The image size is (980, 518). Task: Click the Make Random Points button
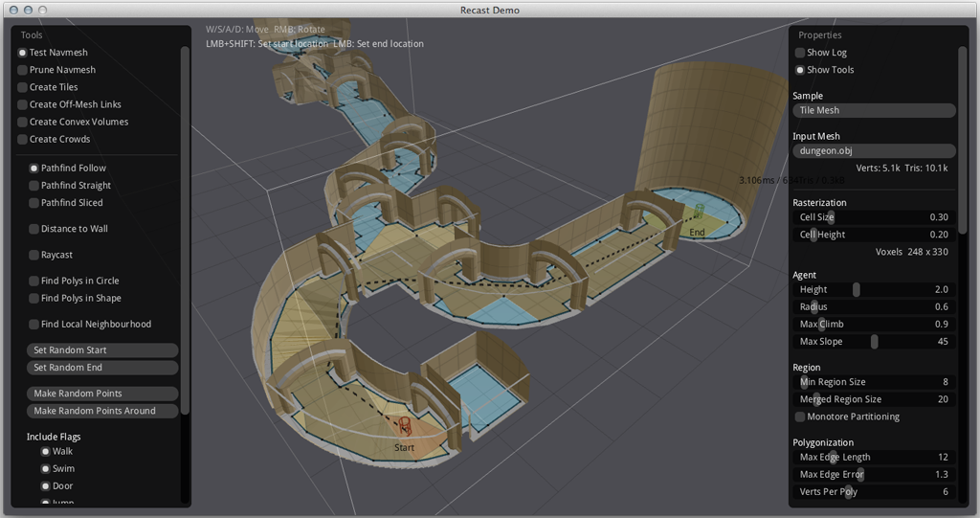(102, 394)
